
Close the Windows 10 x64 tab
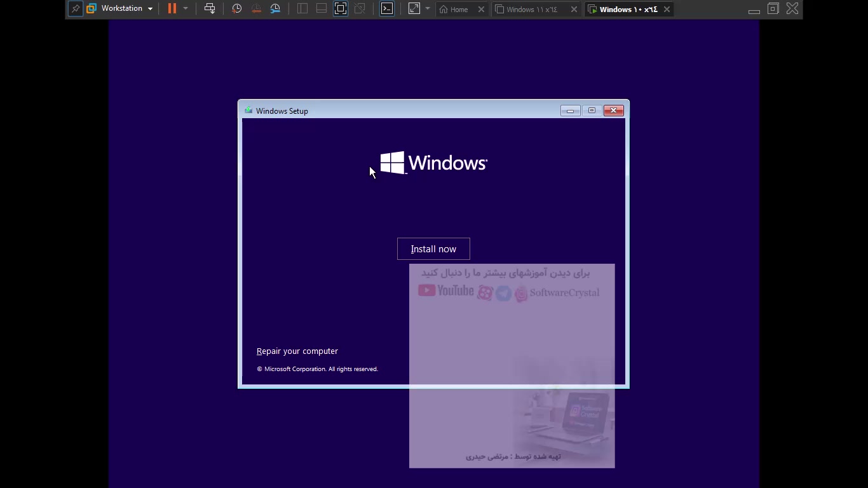click(x=667, y=10)
